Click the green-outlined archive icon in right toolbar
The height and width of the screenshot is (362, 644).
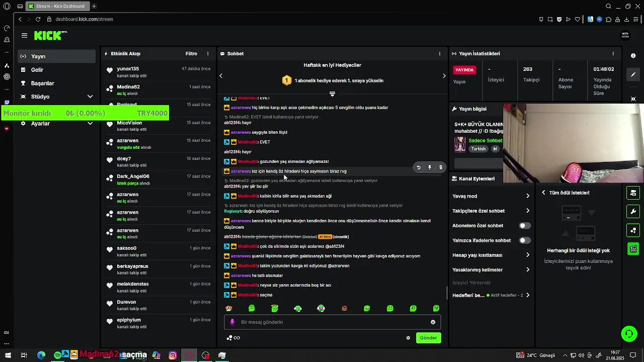633,193
